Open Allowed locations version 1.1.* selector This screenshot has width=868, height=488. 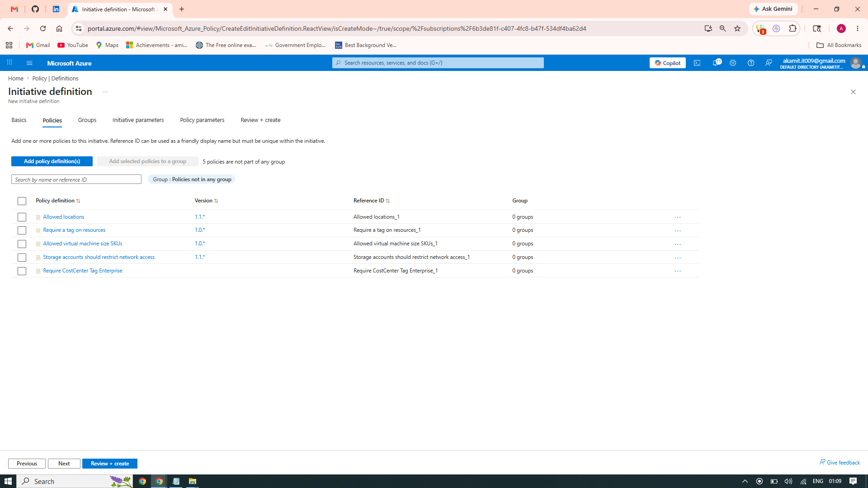(x=200, y=217)
